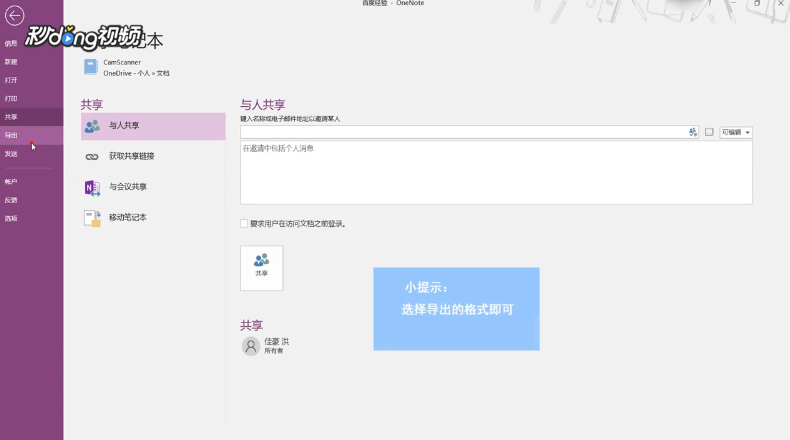Click the 共享 share button
Viewport: 790px width, 440px height.
pyautogui.click(x=261, y=268)
